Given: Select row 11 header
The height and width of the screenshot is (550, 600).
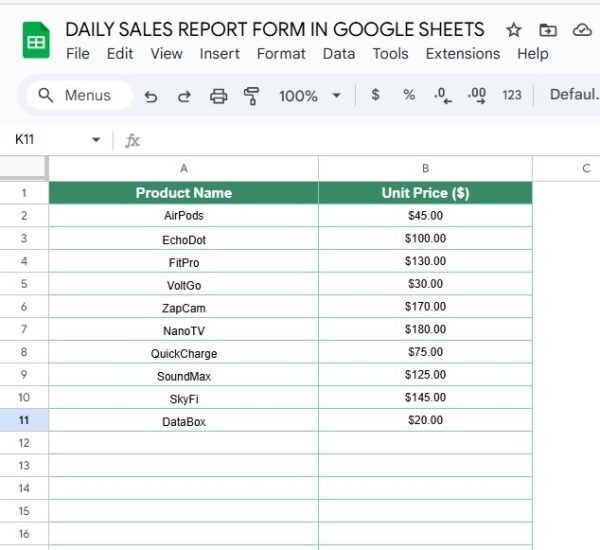Looking at the screenshot, I should point(24,420).
